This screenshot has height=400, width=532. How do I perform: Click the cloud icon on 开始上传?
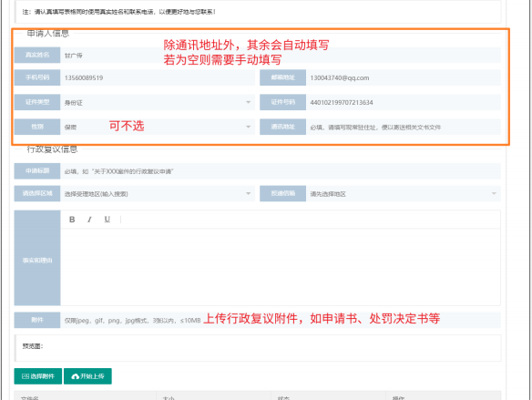click(76, 376)
